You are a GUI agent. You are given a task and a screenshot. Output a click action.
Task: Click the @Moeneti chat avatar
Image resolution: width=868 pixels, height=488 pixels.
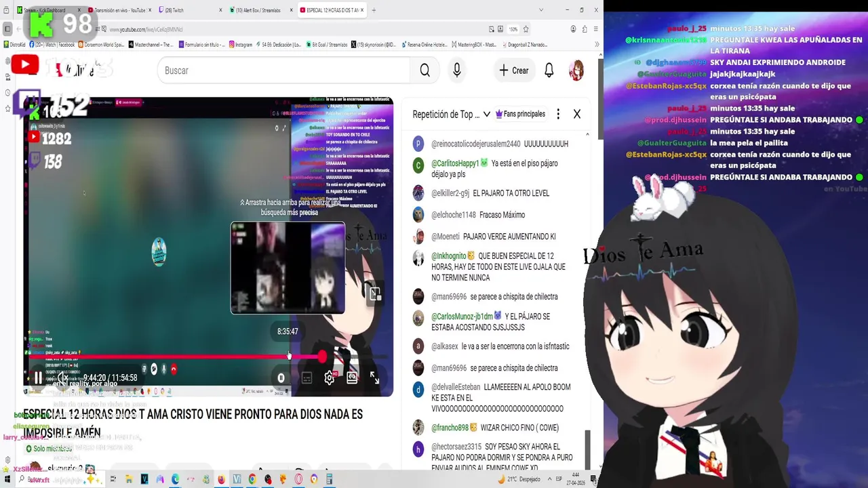point(418,237)
